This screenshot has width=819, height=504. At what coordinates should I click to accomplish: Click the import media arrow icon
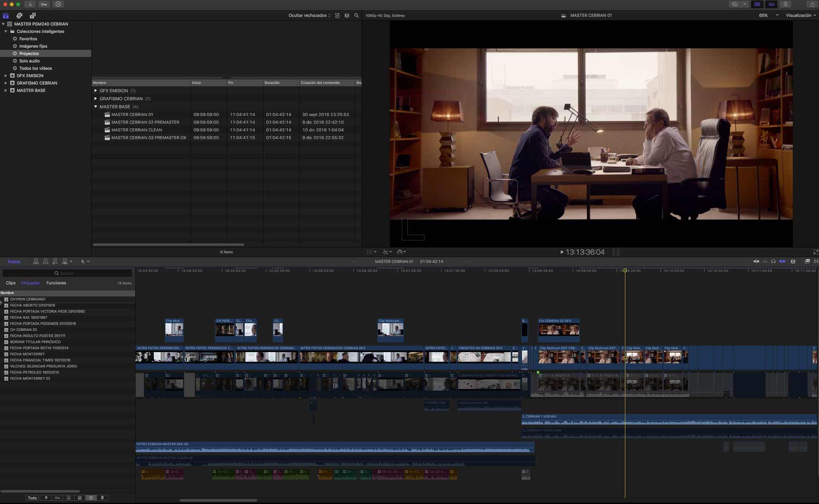[30, 4]
